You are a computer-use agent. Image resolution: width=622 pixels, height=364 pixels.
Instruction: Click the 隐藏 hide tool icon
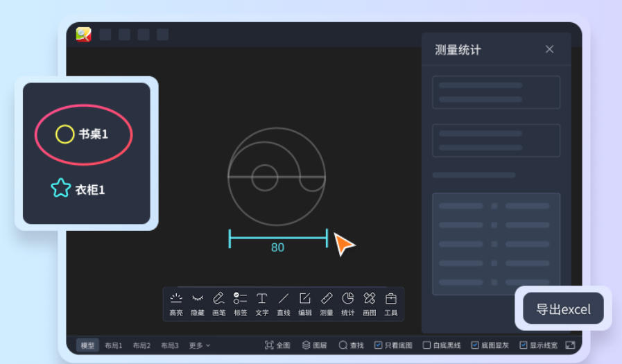198,303
